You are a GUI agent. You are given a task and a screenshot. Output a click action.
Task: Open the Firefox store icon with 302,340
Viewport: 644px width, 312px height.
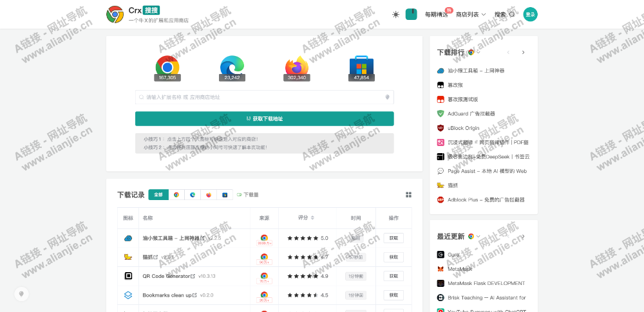coord(296,68)
